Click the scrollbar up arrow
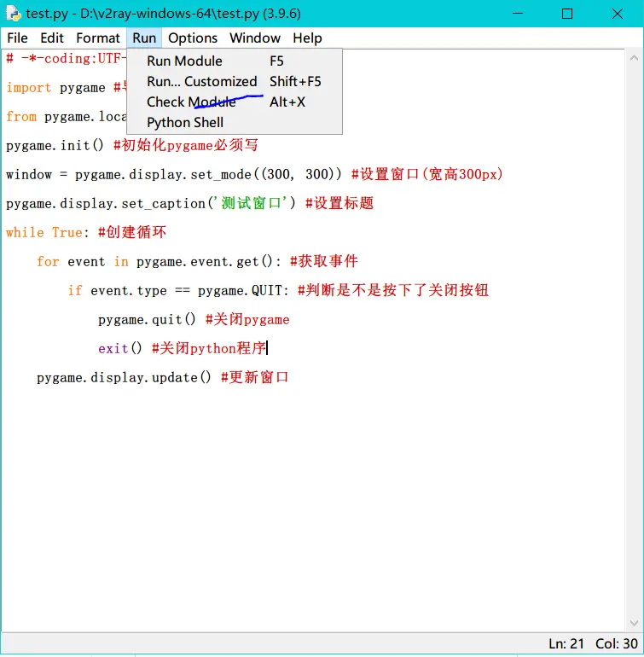The height and width of the screenshot is (657, 644). pos(634,59)
